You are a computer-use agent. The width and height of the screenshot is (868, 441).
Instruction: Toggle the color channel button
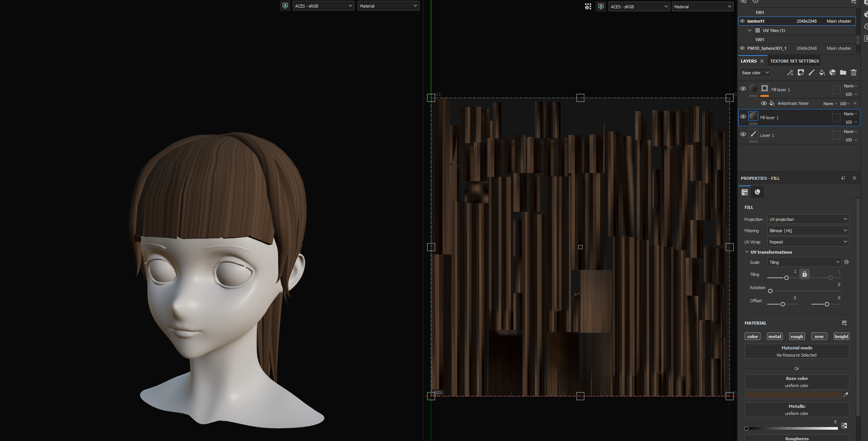click(753, 337)
